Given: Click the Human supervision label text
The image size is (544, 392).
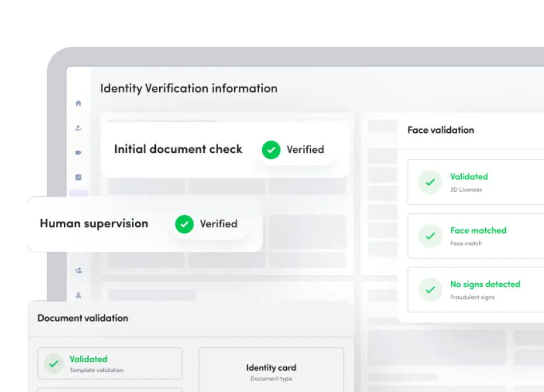Looking at the screenshot, I should point(94,223).
